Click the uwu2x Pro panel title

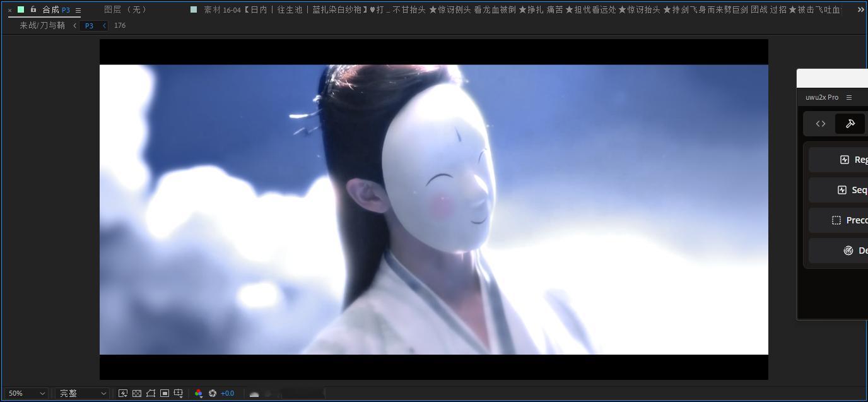[x=822, y=97]
